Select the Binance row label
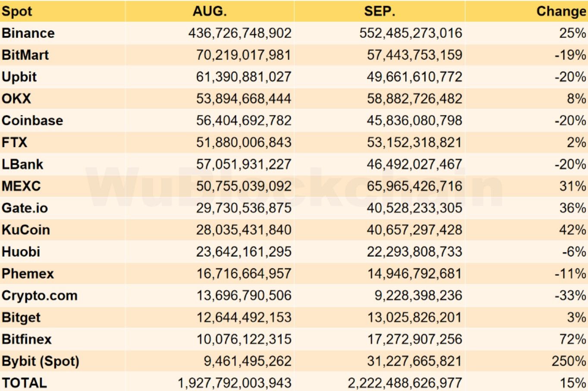This screenshot has height=391, width=588. [28, 33]
